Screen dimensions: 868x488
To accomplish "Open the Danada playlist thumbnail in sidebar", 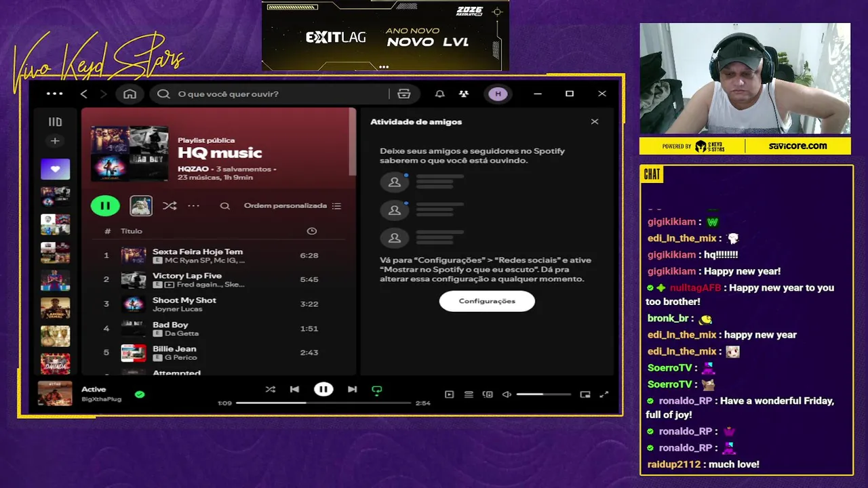I will 55,363.
